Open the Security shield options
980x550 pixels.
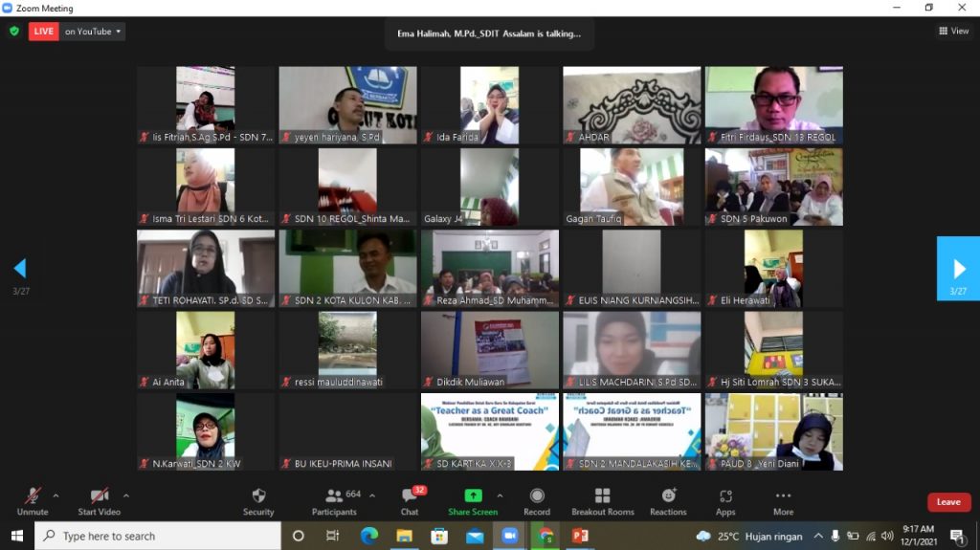point(258,500)
